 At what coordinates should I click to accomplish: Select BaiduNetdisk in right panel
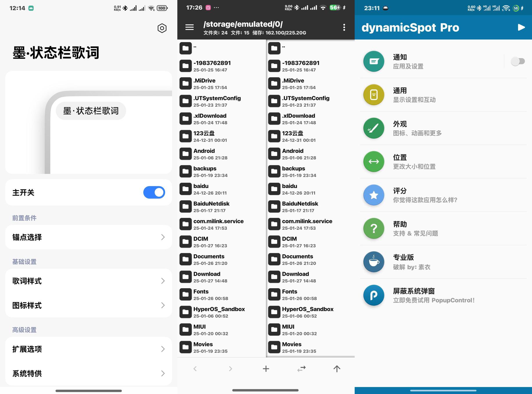pos(310,207)
